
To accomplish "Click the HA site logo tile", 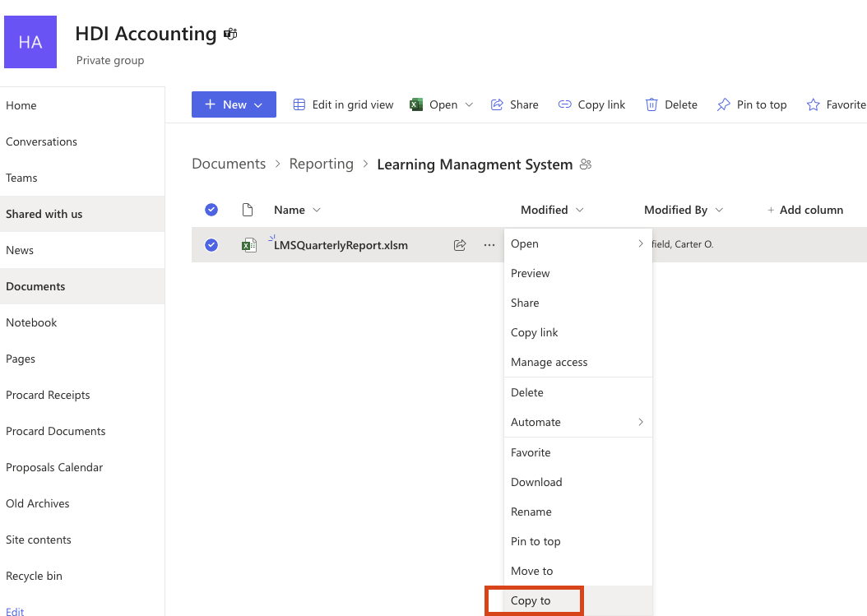I will [30, 42].
